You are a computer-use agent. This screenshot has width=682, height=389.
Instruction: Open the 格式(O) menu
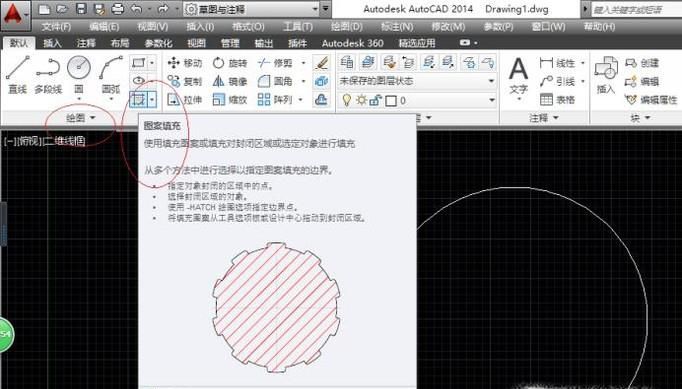[x=248, y=27]
